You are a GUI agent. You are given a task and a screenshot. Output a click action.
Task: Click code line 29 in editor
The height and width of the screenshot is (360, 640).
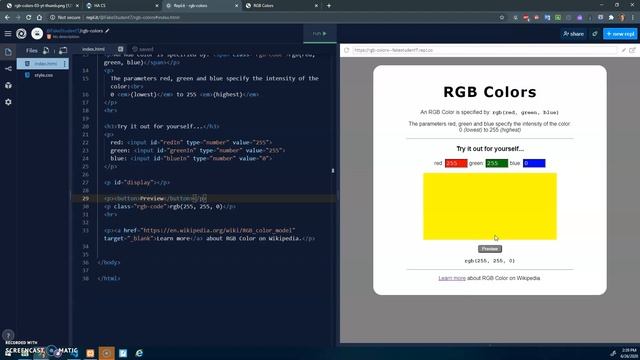(204, 198)
